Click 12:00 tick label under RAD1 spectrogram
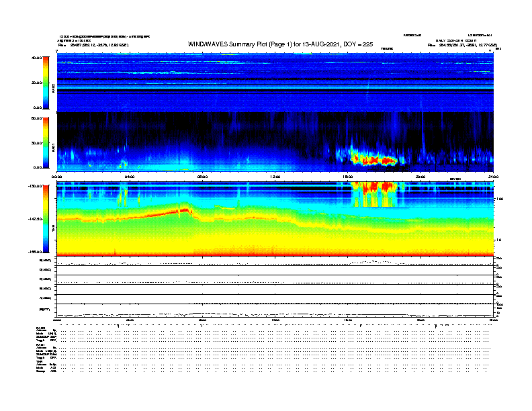Viewport: 532px width, 411px height. [x=275, y=177]
